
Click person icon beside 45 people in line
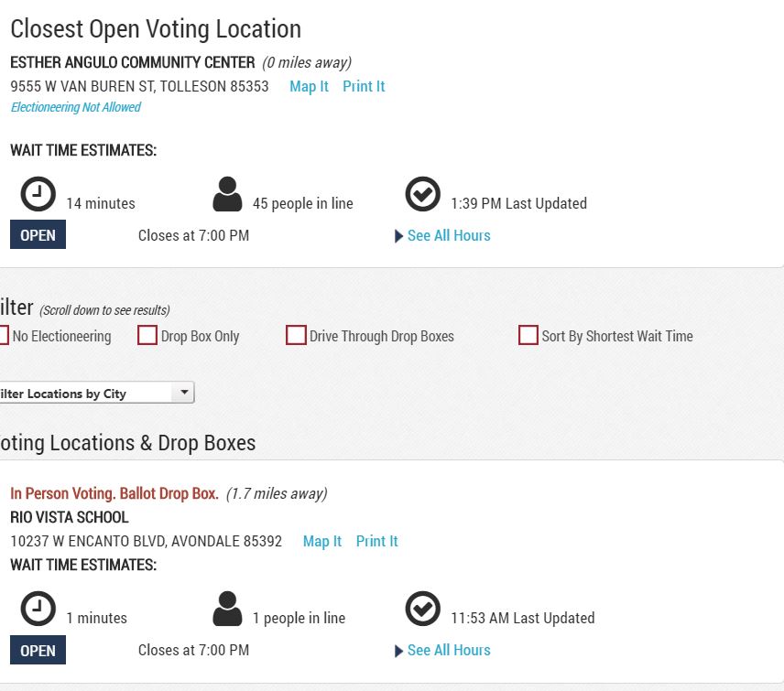227,194
